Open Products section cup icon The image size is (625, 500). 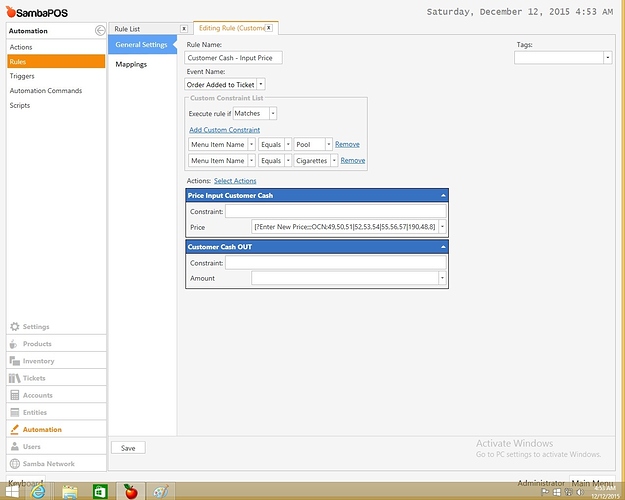click(14, 344)
